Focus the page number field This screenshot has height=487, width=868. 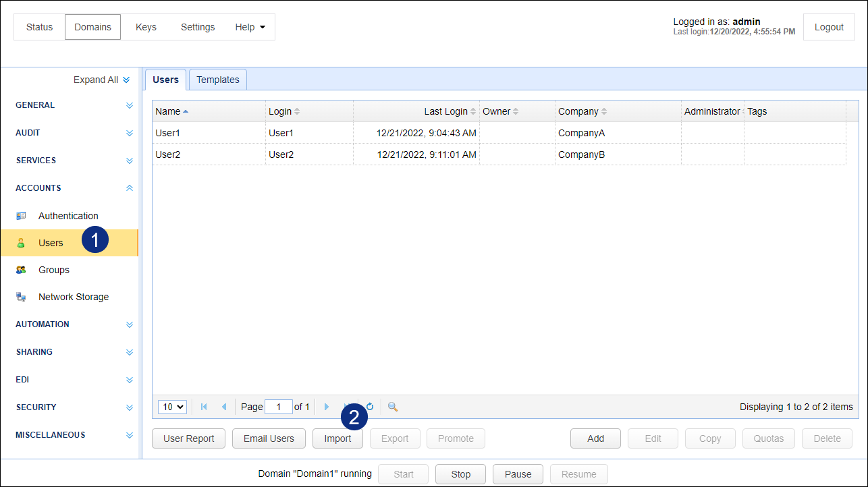(x=279, y=407)
